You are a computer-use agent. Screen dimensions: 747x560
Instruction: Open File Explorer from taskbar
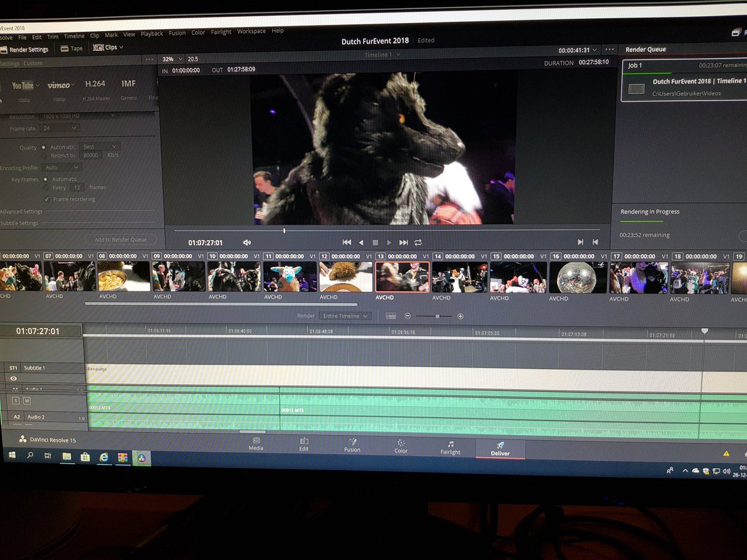point(66,457)
